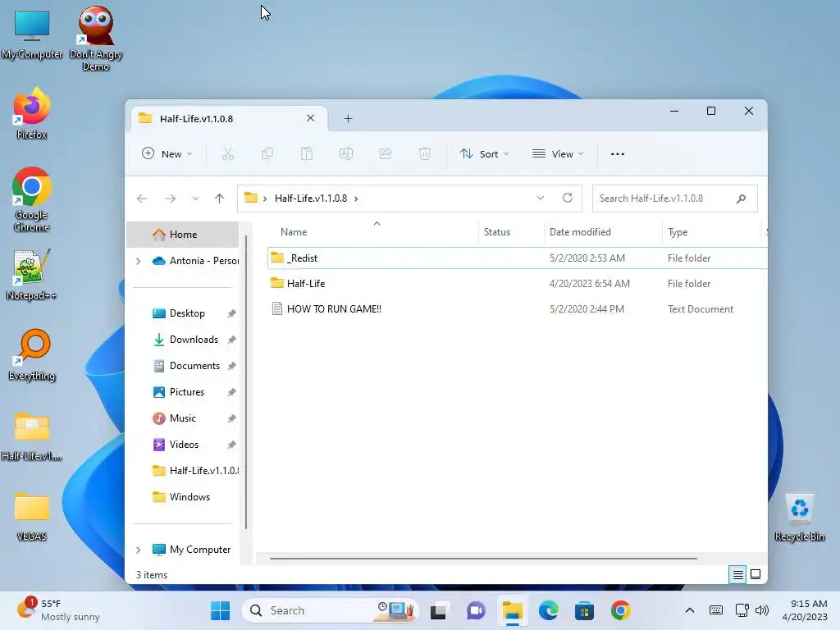Go back with the left arrow button
Image resolution: width=840 pixels, height=630 pixels.
pos(141,199)
